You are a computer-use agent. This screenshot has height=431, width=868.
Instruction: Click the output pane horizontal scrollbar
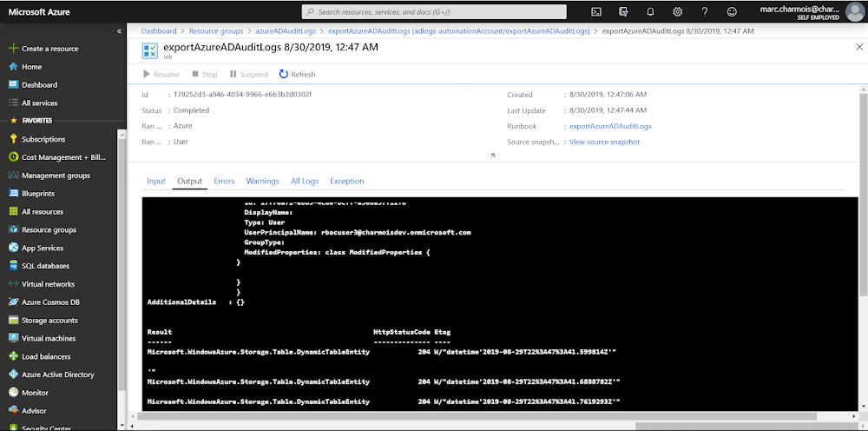[476, 416]
